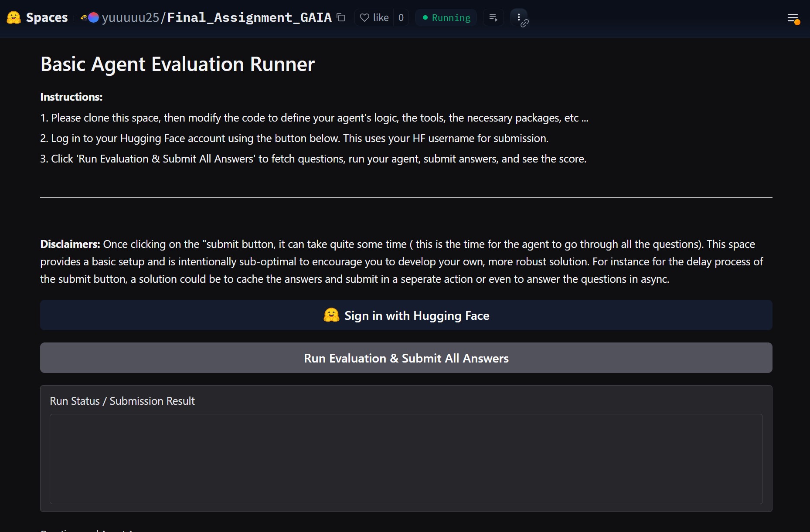
Task: Open the Spaces link in header
Action: coord(47,17)
